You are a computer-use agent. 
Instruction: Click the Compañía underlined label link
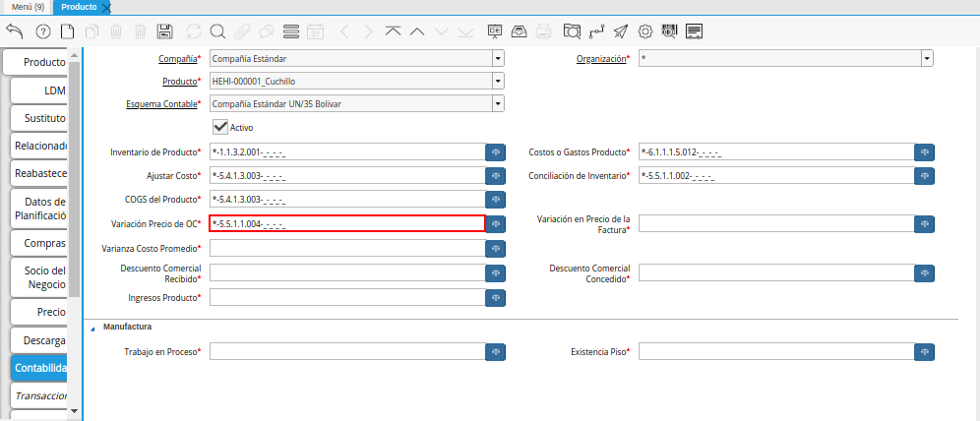[177, 59]
